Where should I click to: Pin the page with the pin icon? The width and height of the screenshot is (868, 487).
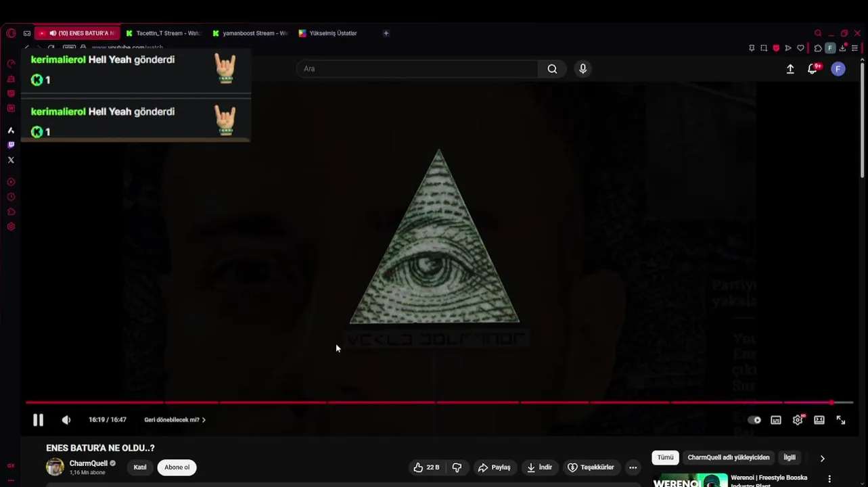(752, 48)
